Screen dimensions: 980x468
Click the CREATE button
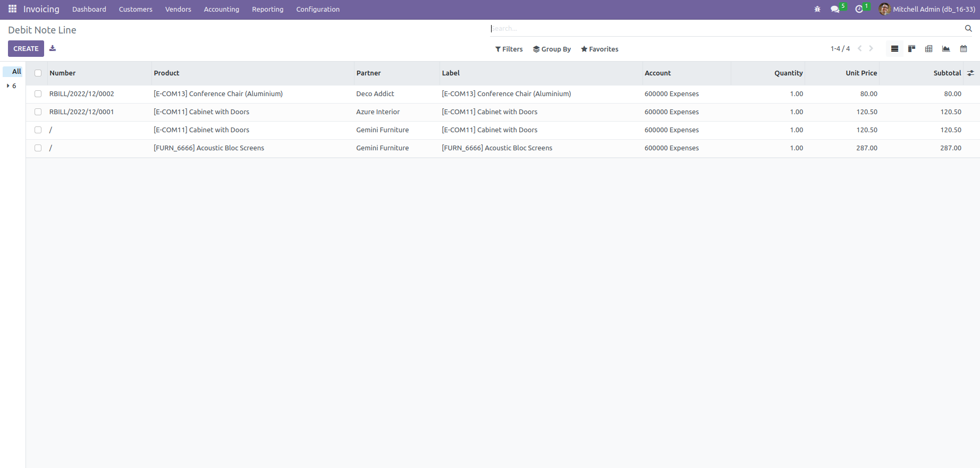pyautogui.click(x=26, y=49)
